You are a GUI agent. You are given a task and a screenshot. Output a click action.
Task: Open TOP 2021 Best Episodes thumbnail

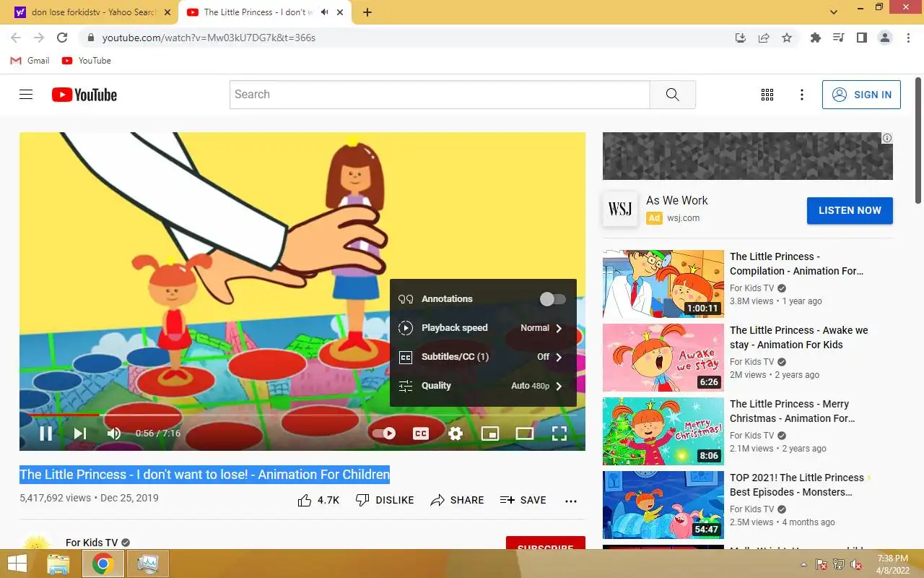[x=663, y=505]
